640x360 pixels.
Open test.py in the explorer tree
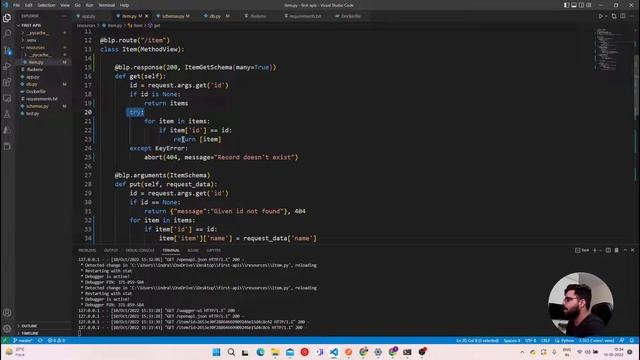(33, 113)
